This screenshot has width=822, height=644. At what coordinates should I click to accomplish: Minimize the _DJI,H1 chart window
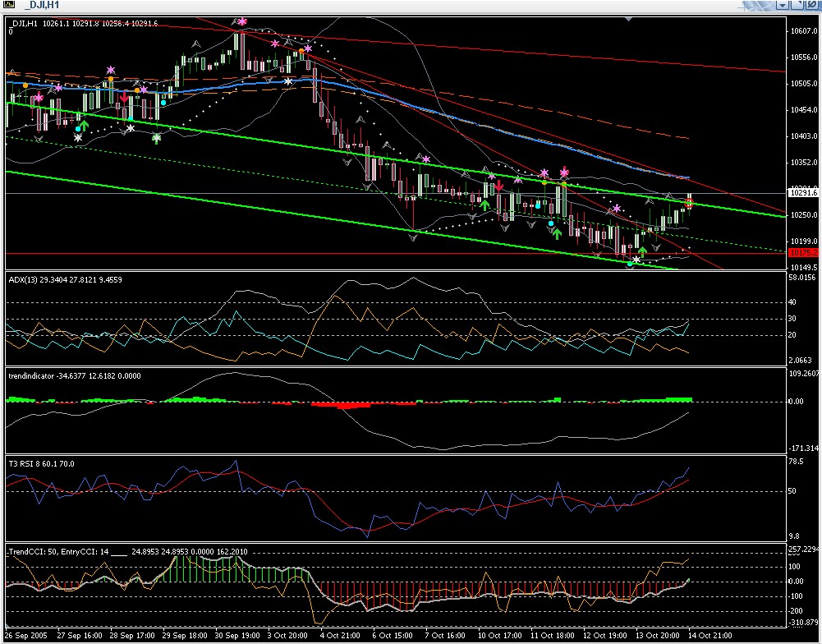pos(783,5)
